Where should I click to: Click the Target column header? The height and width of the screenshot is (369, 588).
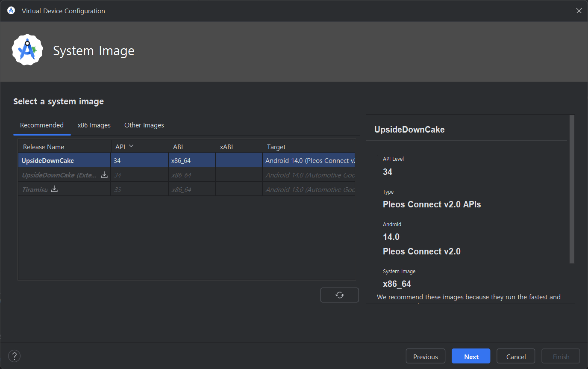[x=276, y=147]
